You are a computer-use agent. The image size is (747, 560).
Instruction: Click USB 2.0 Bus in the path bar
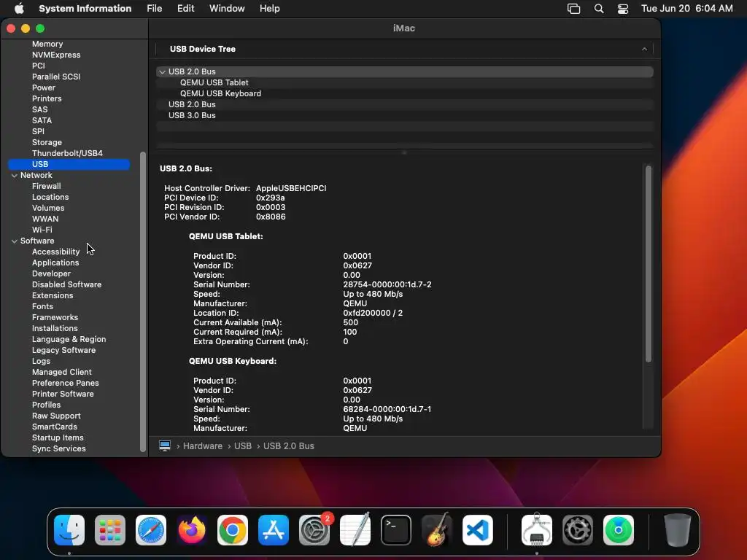click(289, 446)
